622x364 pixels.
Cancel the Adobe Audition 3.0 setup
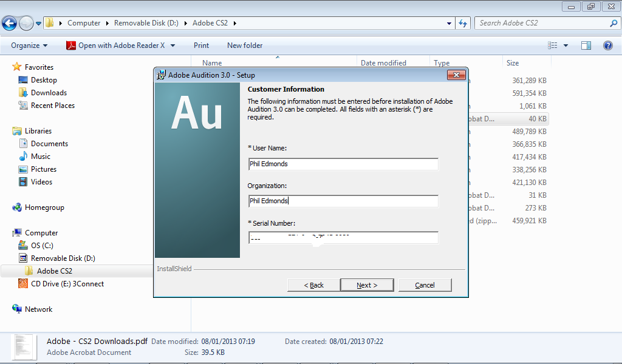click(x=425, y=285)
